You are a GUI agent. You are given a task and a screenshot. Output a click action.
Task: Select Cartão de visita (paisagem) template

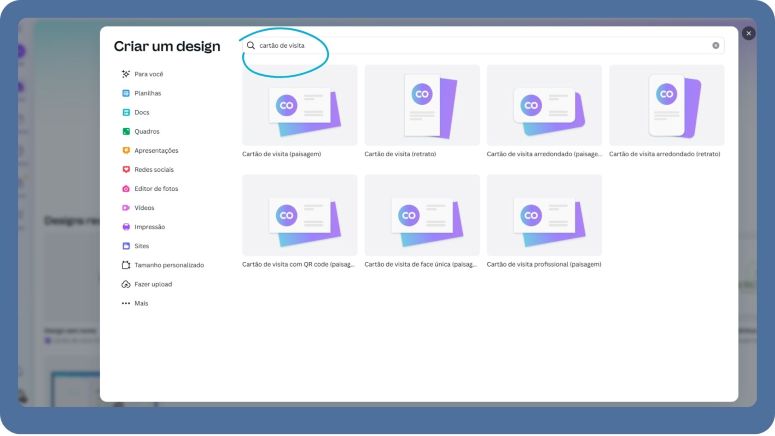click(x=300, y=106)
